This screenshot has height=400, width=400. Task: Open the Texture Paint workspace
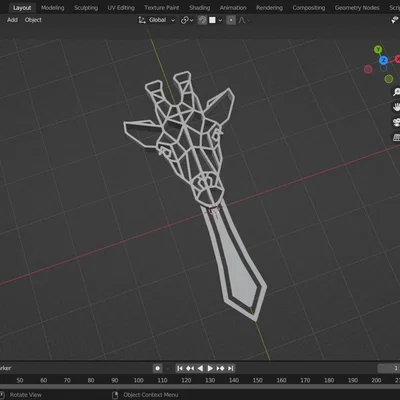162,8
